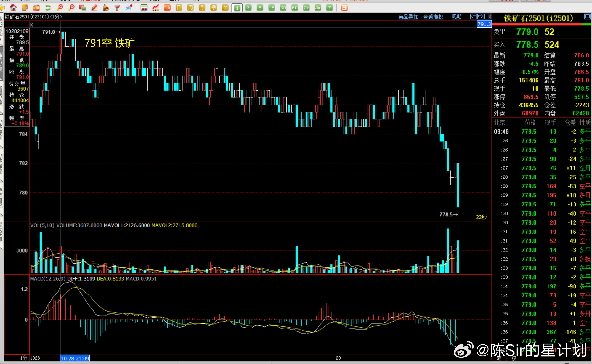Switch to monthly 月 period

tap(202, 8)
